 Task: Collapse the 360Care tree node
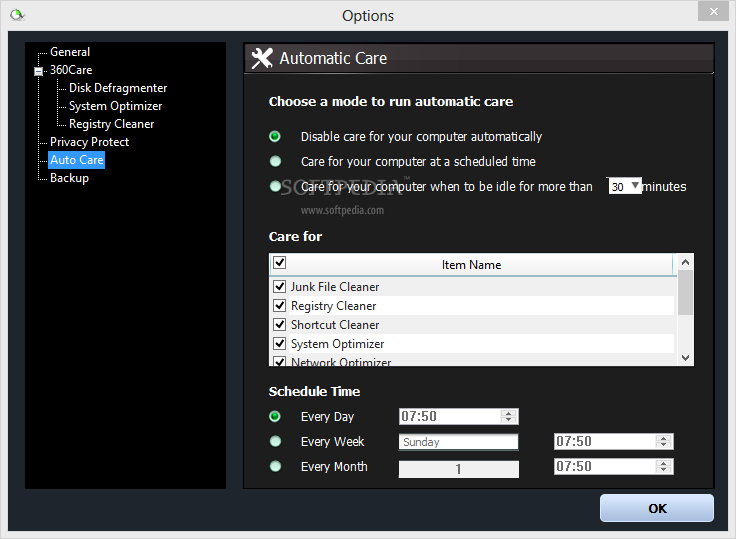38,71
